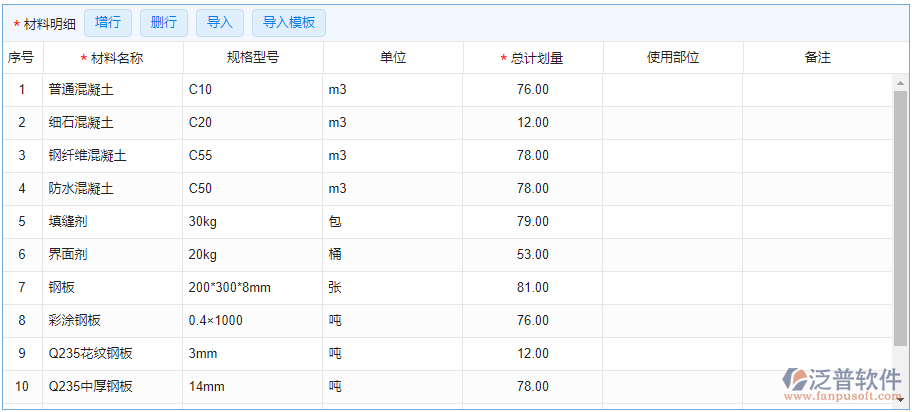
Task: Click the 备注 column header
Action: tap(817, 58)
